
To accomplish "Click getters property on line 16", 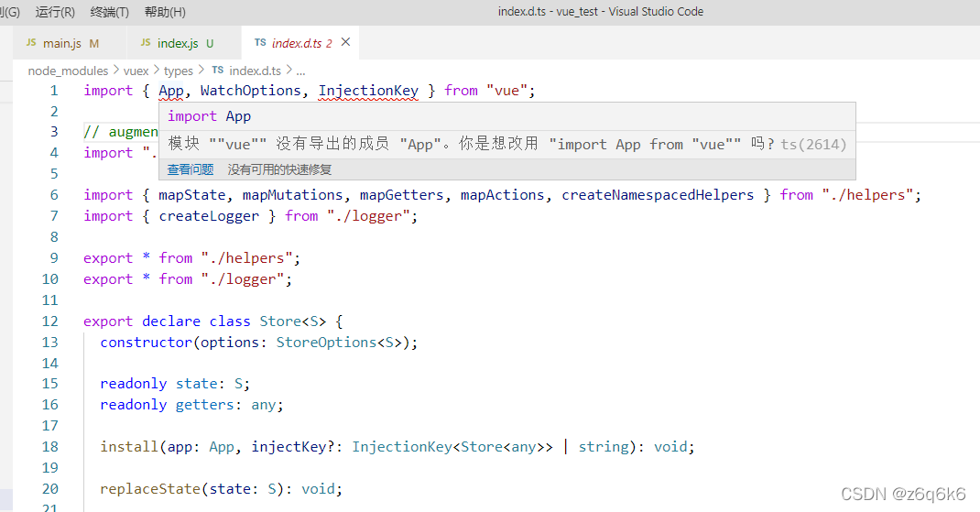I will 204,405.
